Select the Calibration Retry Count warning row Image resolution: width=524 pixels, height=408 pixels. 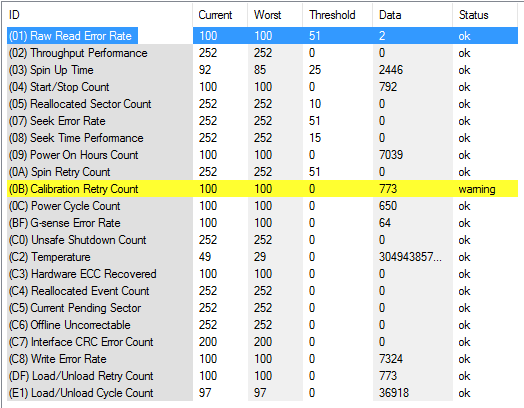(262, 189)
